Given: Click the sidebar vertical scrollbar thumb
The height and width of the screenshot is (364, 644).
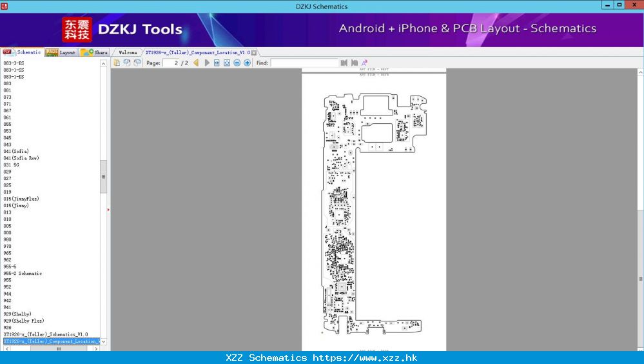Looking at the screenshot, I should (104, 177).
